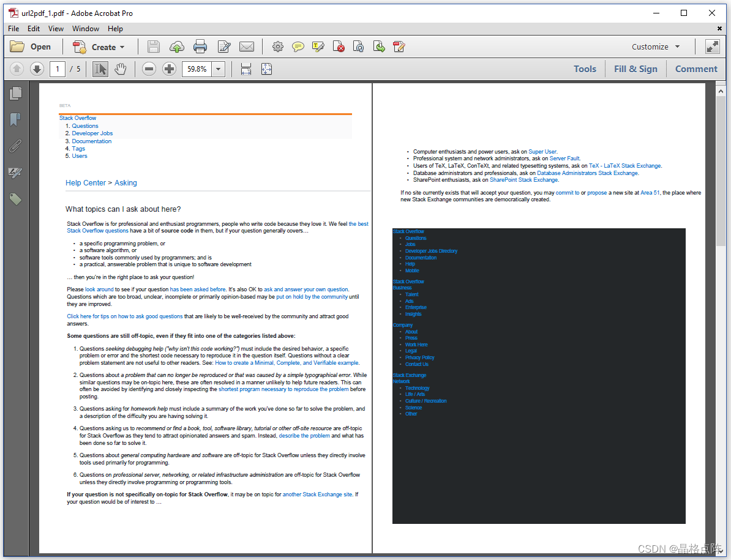Click the Super User link
The width and height of the screenshot is (731, 560).
[x=542, y=151]
